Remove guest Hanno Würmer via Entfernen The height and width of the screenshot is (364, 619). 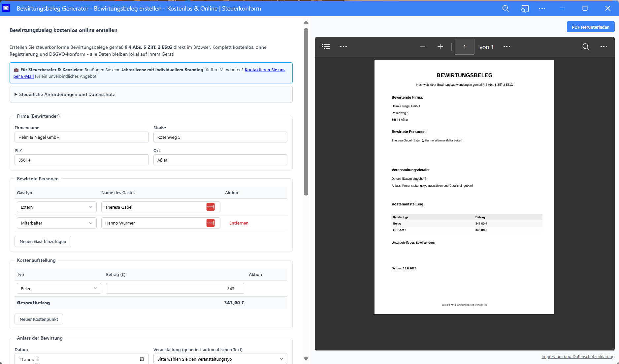click(x=239, y=223)
